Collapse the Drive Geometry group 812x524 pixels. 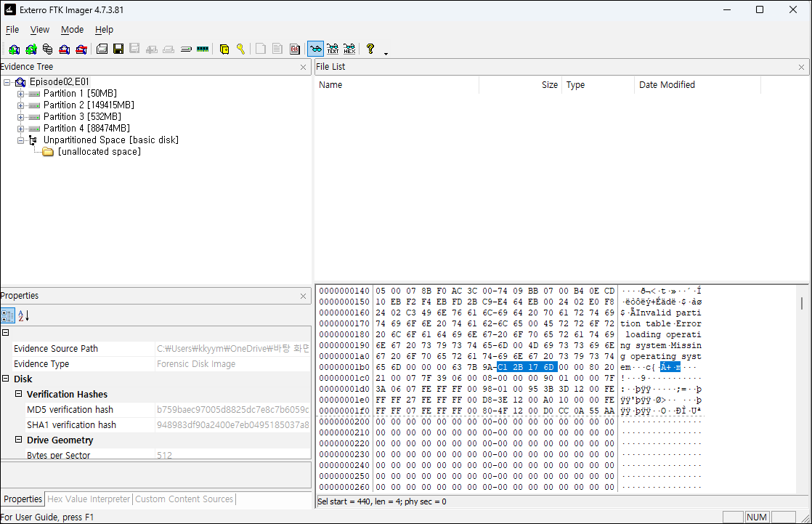pos(19,440)
